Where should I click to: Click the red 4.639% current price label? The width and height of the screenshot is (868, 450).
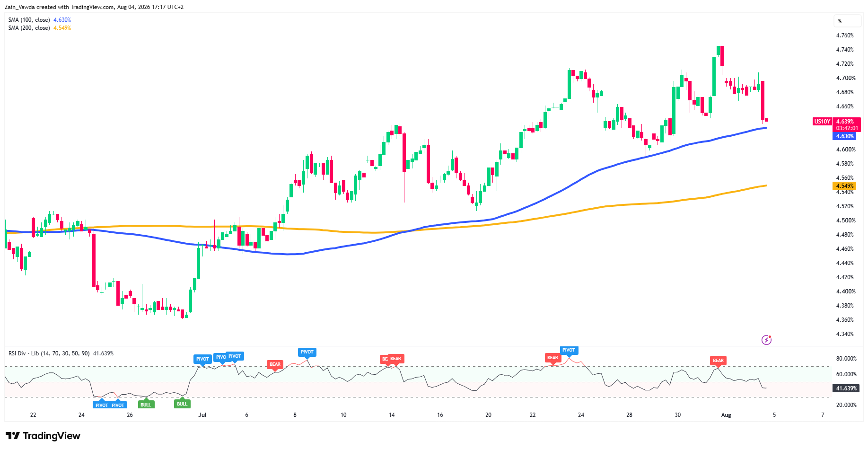[846, 122]
